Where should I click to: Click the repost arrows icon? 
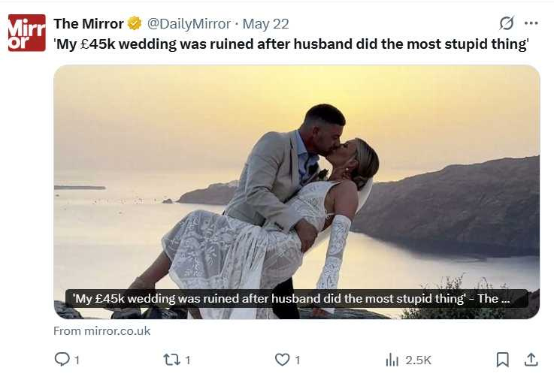(171, 360)
